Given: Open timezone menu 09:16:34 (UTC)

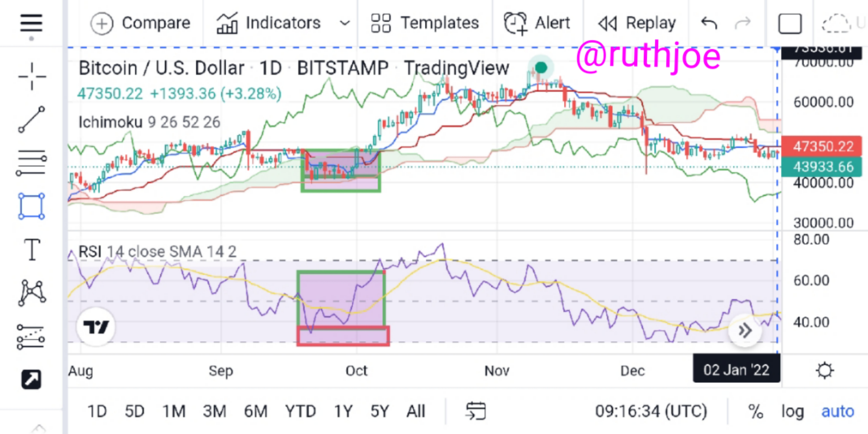Looking at the screenshot, I should [x=651, y=411].
